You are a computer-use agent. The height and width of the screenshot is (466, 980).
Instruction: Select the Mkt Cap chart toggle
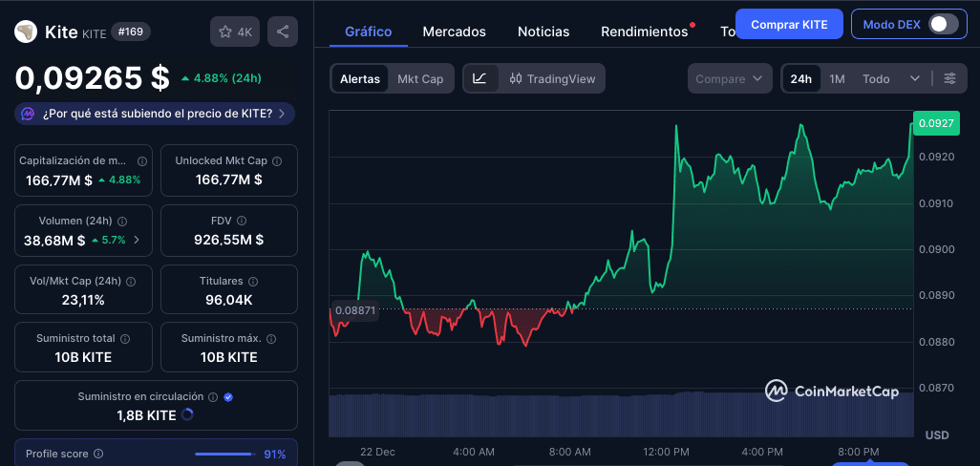tap(420, 78)
